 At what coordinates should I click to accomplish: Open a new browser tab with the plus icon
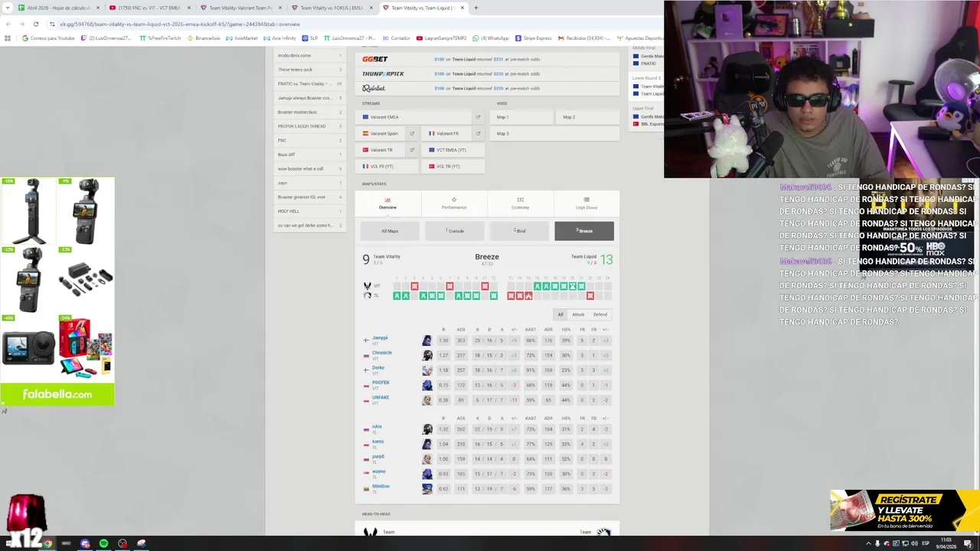(475, 8)
